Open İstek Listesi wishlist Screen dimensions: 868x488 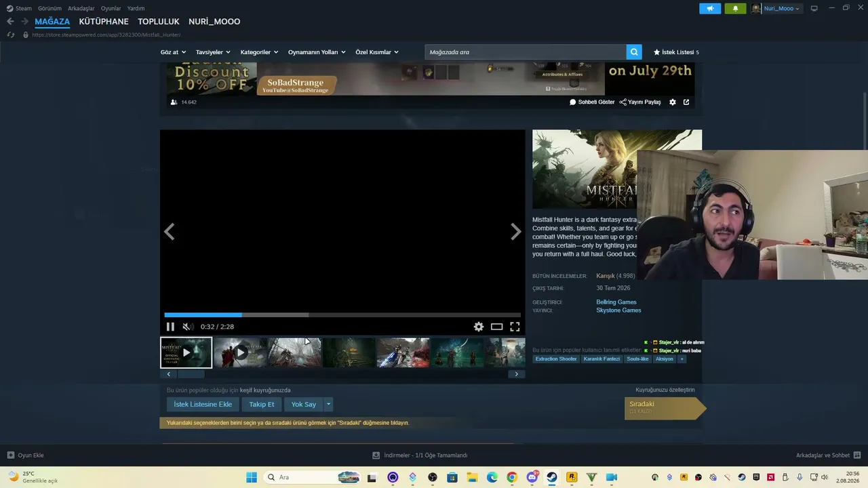(x=676, y=52)
